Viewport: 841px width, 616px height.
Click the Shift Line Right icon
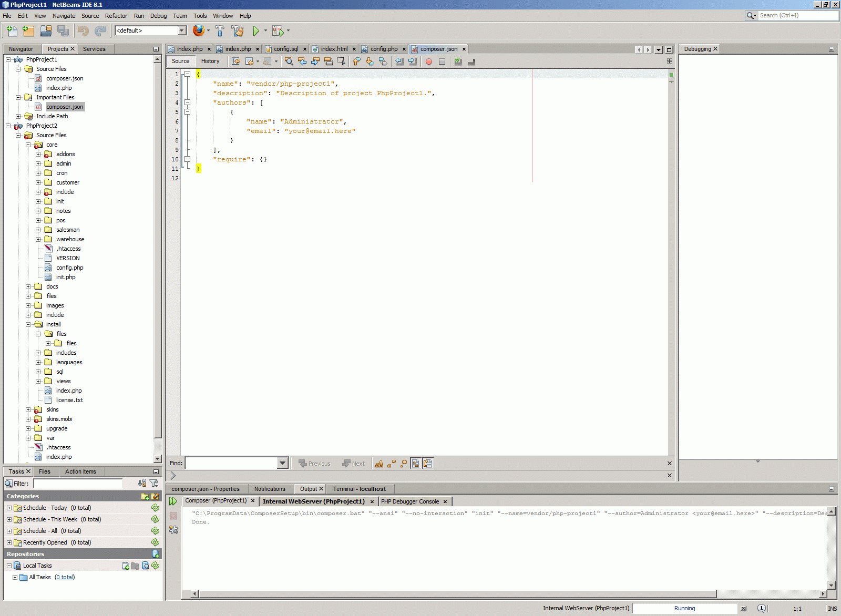click(x=413, y=61)
